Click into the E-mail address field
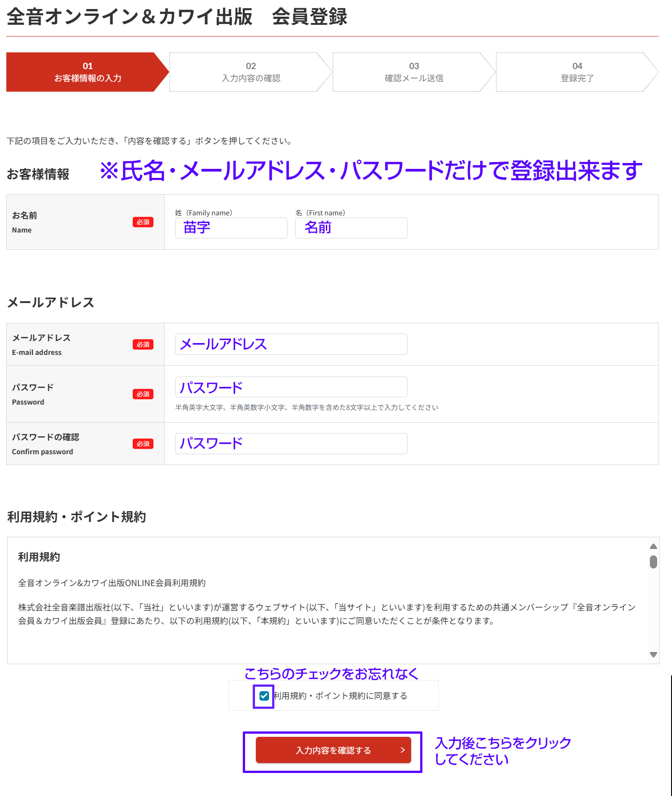This screenshot has height=796, width=672. coord(291,344)
